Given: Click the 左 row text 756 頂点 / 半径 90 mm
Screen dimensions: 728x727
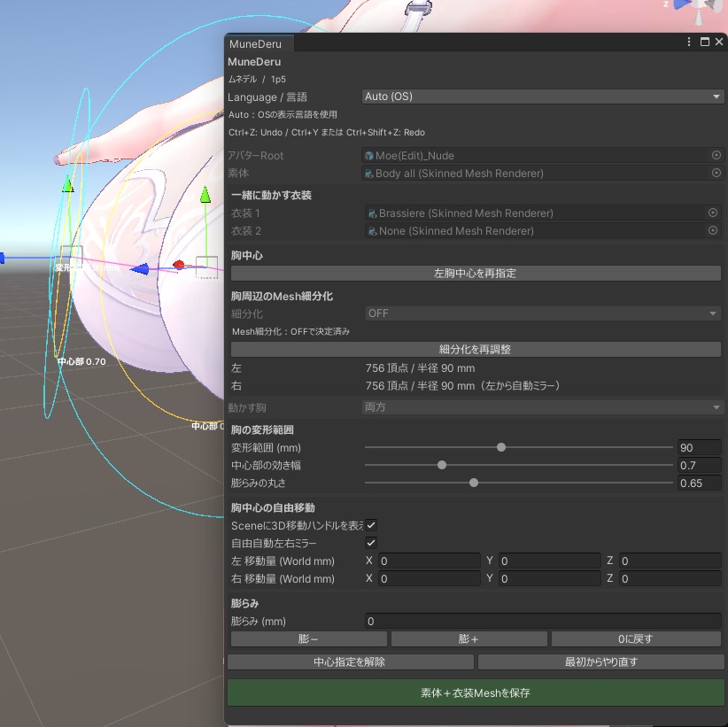Looking at the screenshot, I should click(x=420, y=368).
